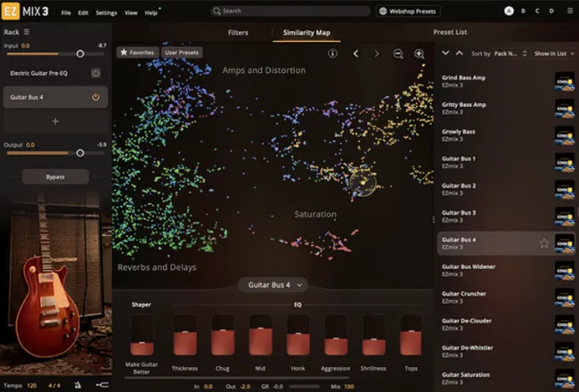
Task: Select the Guitar Saturation preset
Action: pos(506,378)
